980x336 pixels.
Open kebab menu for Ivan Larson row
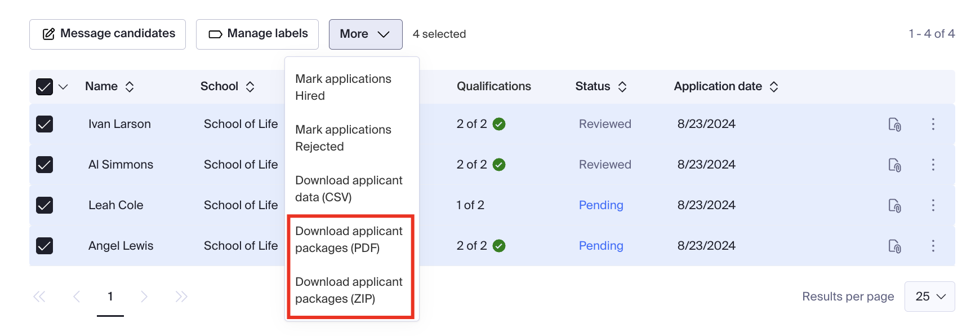(x=933, y=124)
